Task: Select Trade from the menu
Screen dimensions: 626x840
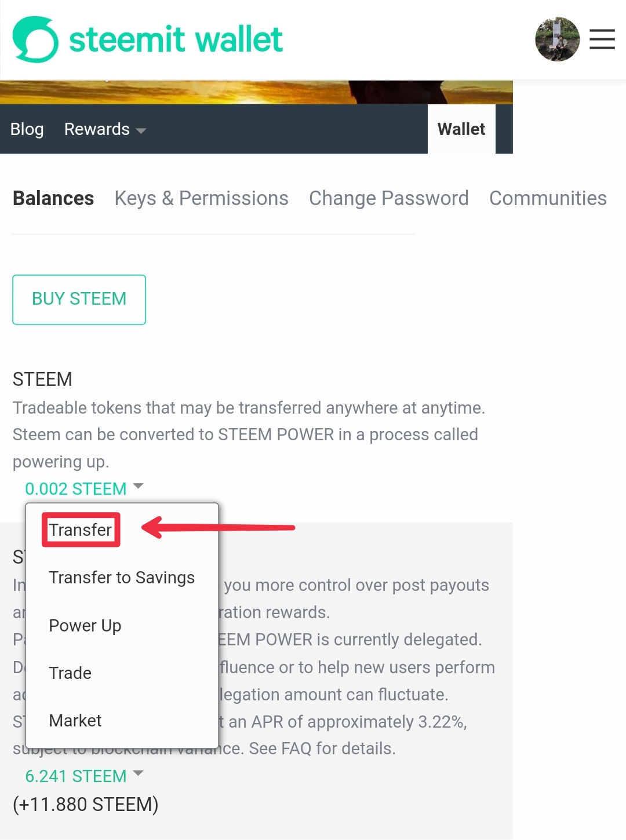Action: [x=70, y=673]
